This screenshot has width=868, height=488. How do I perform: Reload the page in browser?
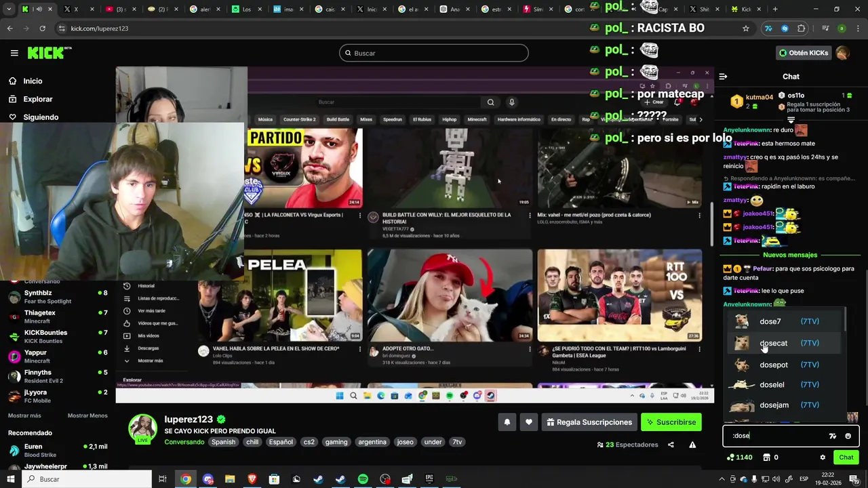tap(42, 28)
